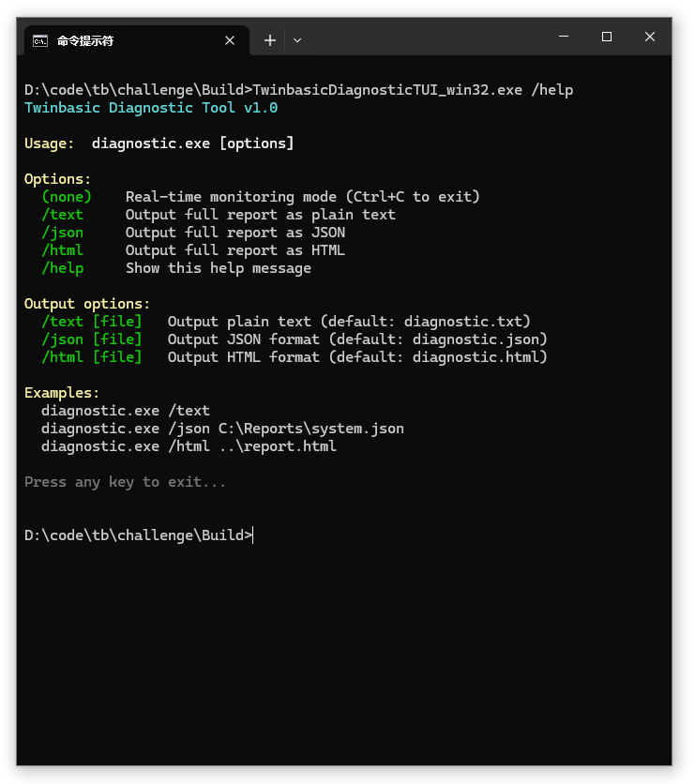Click the "Press any key to exit..." text
Viewport: 695px width, 784px height.
125,482
